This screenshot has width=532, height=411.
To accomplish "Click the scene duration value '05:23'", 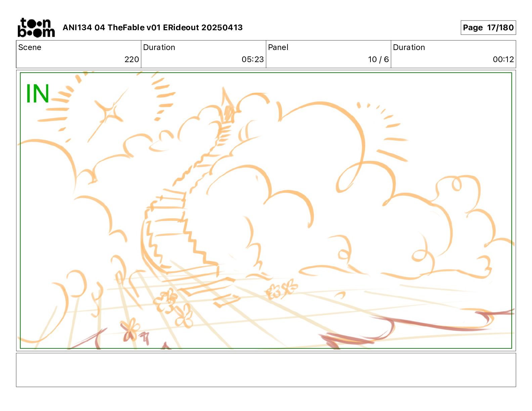I will pyautogui.click(x=253, y=59).
